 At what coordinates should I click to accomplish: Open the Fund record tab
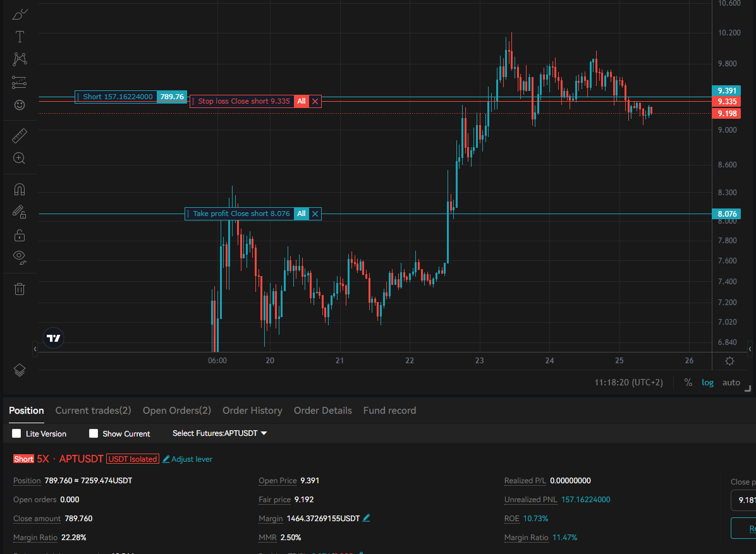click(389, 411)
